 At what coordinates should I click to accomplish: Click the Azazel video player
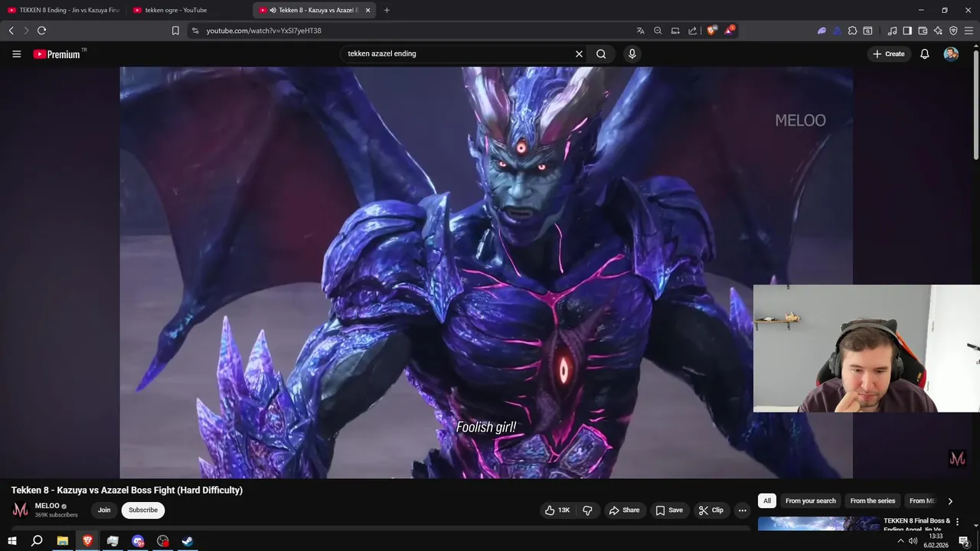486,272
